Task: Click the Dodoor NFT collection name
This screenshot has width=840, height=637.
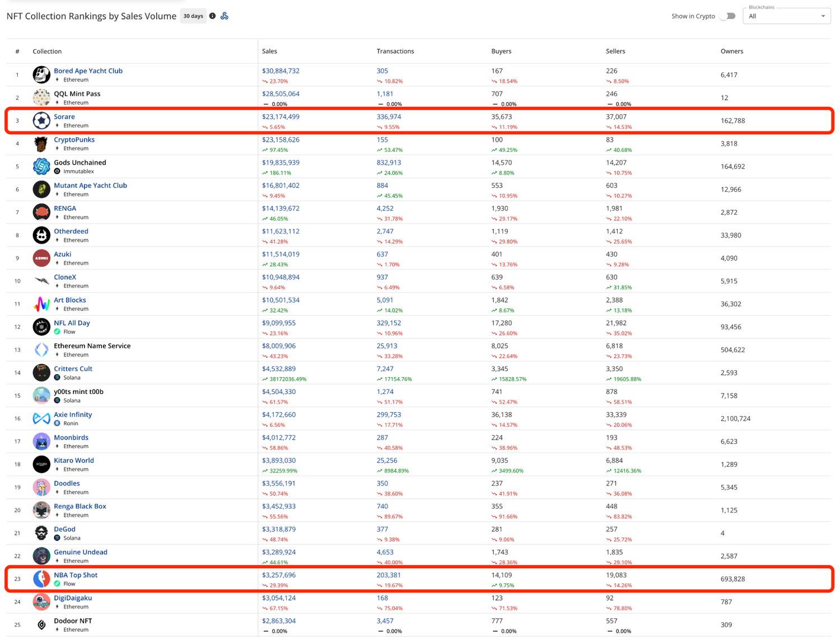Action: [x=73, y=621]
